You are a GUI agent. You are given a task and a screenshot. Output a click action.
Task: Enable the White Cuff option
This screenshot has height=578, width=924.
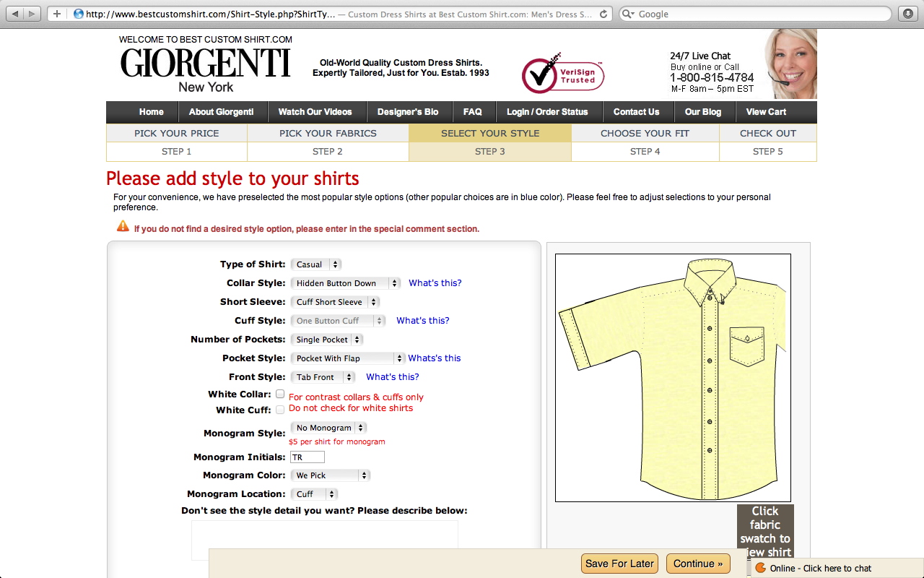pos(279,410)
